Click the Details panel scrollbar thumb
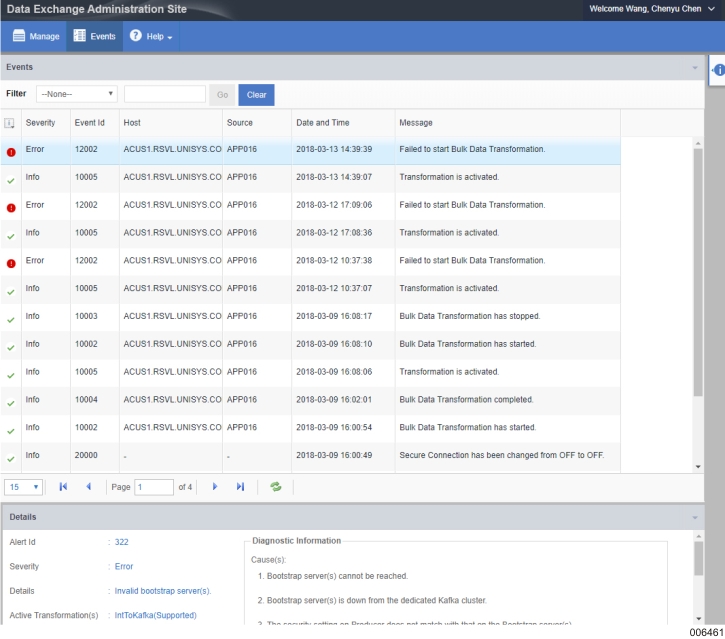The width and height of the screenshot is (725, 639). 698,559
